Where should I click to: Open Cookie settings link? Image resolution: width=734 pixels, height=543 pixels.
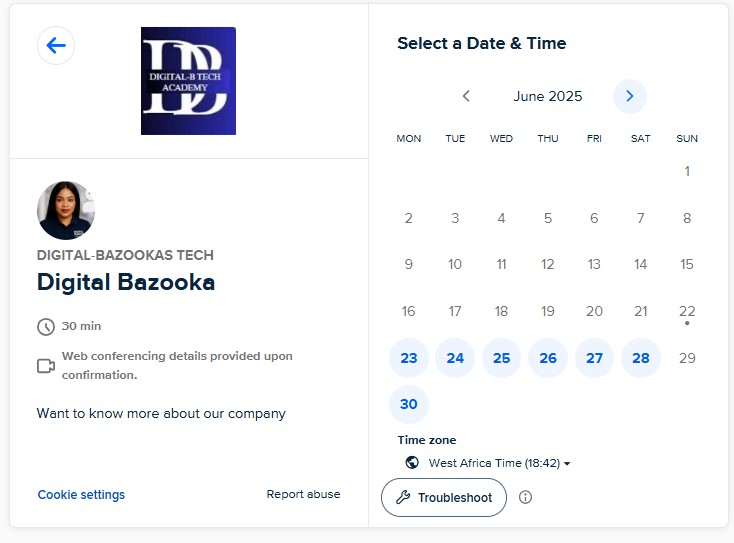81,494
